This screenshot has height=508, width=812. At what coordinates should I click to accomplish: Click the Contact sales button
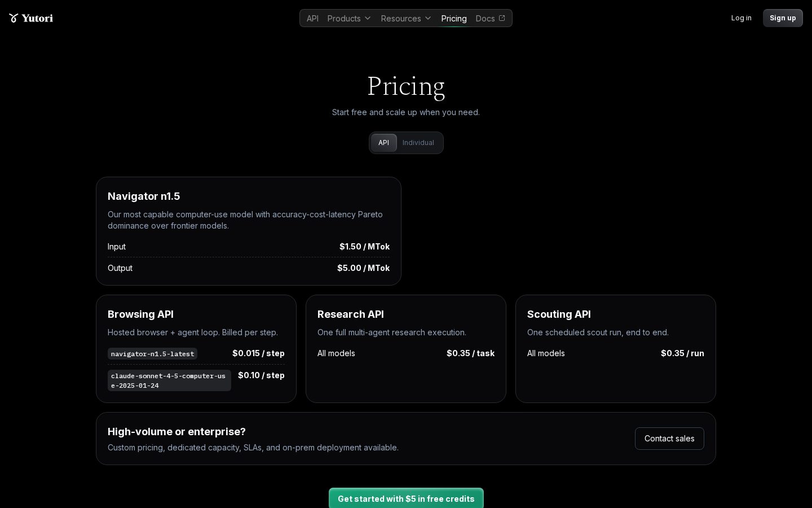click(669, 439)
